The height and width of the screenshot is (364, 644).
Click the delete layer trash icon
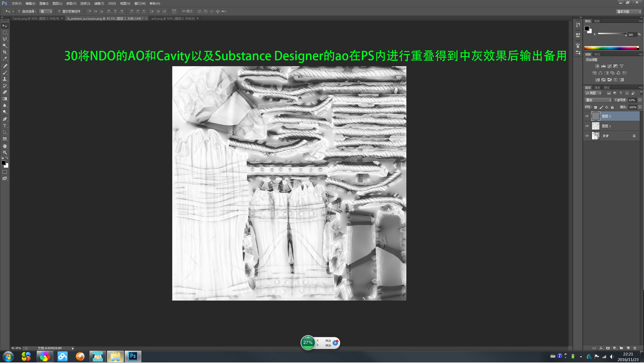click(635, 348)
